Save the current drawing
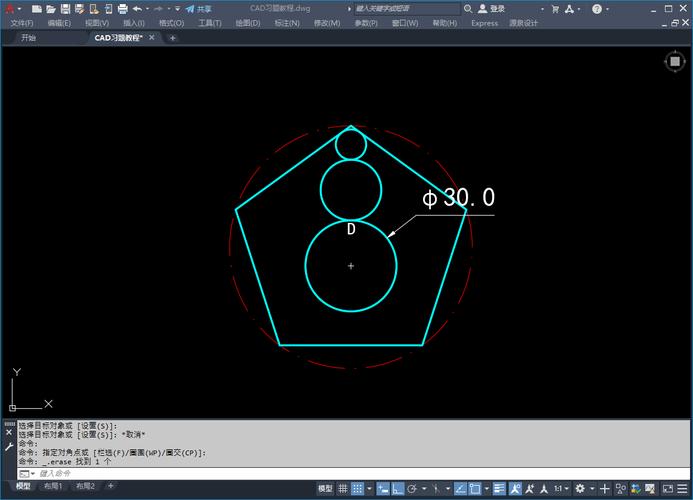This screenshot has width=693, height=500. pos(65,8)
